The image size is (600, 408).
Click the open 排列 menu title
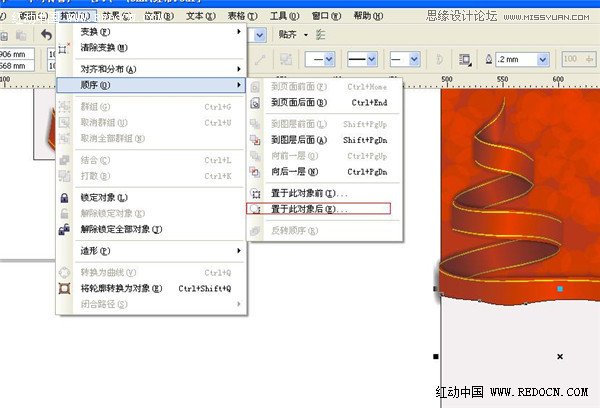point(75,16)
